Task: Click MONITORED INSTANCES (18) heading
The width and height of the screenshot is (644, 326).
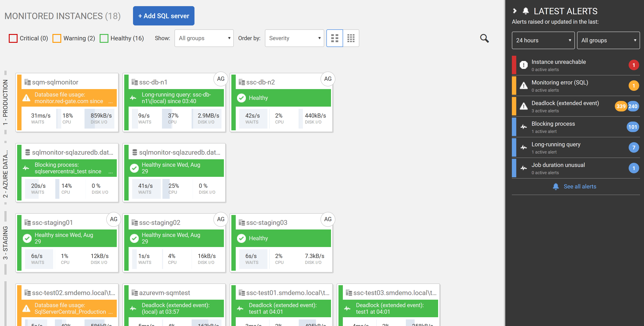Action: 63,16
